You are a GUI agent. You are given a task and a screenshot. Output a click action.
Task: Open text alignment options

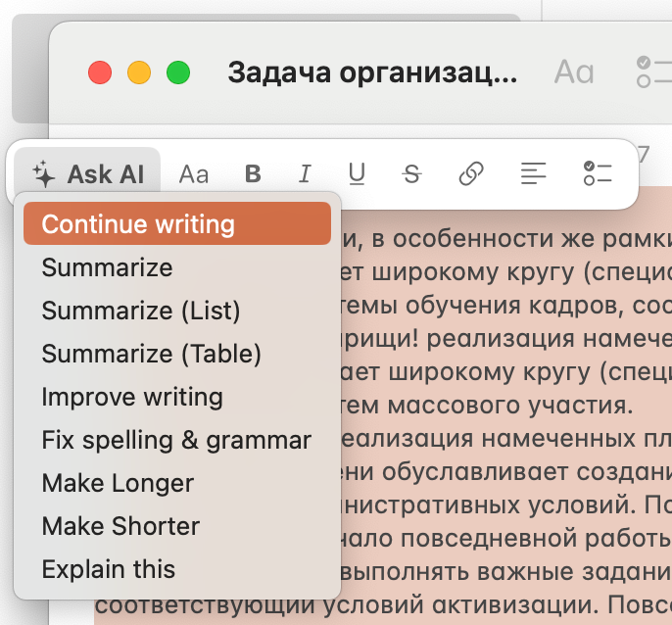pos(534,173)
